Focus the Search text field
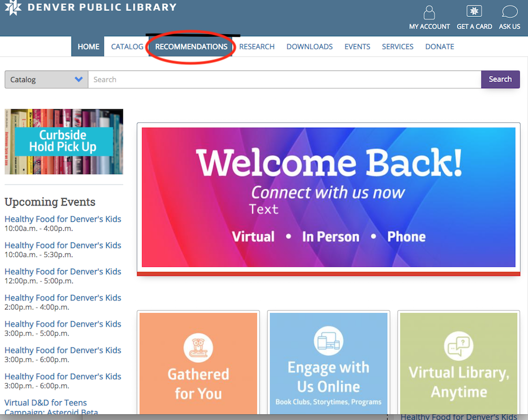 point(285,79)
